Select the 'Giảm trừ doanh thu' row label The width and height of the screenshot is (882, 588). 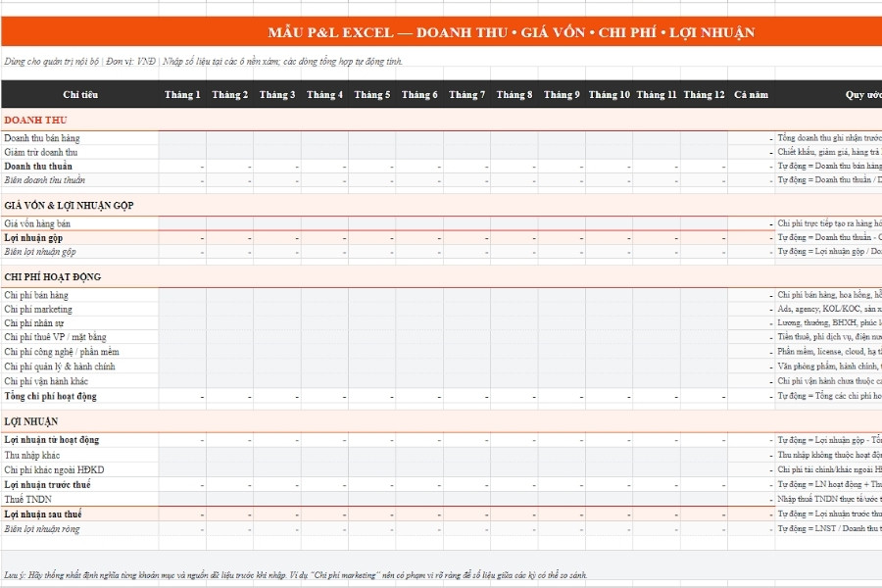point(40,152)
